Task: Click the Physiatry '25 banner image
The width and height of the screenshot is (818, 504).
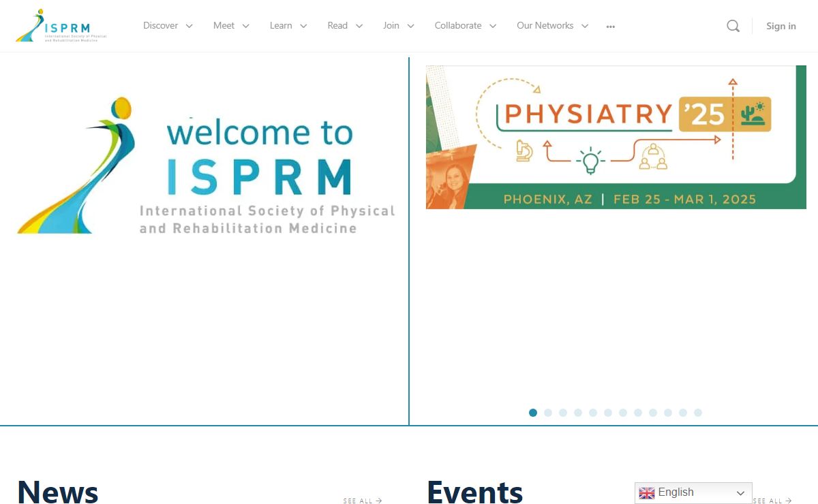Action: [616, 137]
